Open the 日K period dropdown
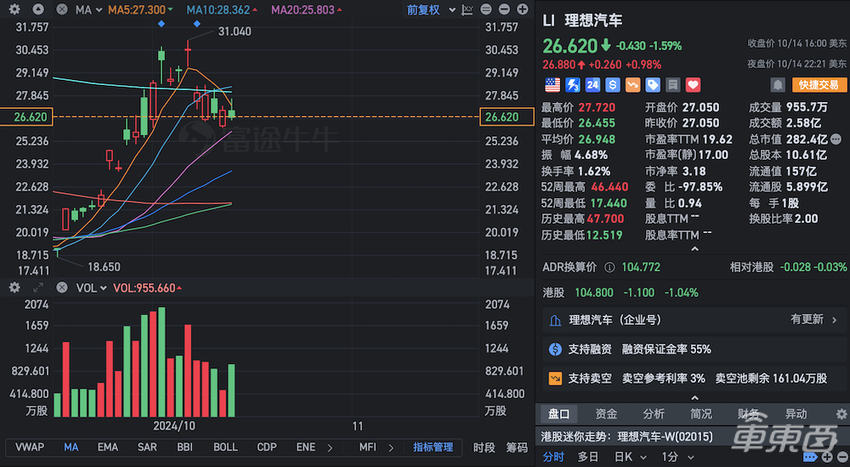This screenshot has width=850, height=467. (x=627, y=456)
